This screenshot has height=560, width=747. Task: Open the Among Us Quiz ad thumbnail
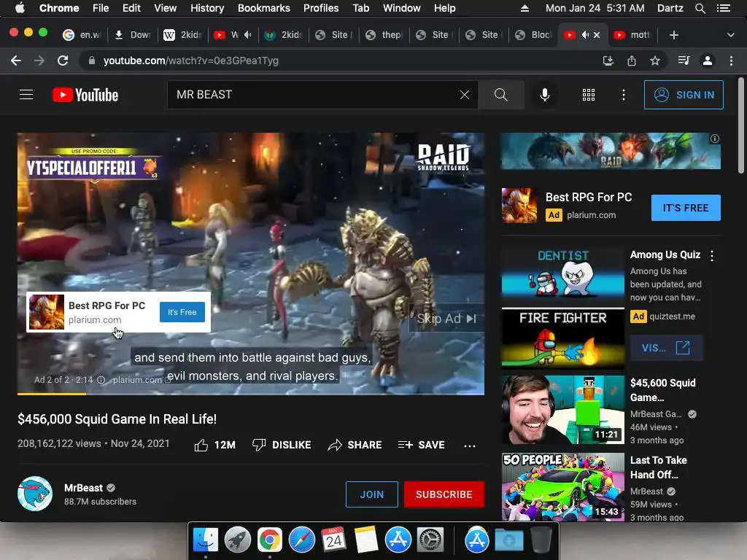pyautogui.click(x=562, y=308)
